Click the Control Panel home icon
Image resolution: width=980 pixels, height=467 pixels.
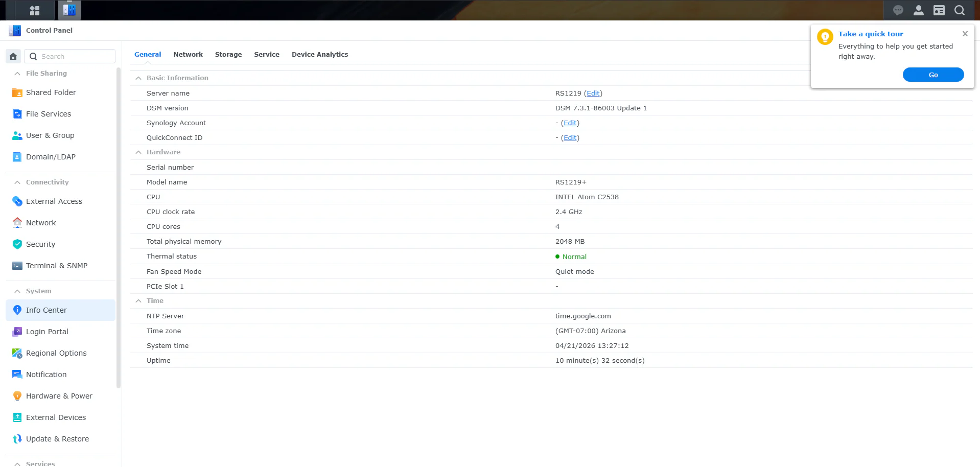click(13, 56)
